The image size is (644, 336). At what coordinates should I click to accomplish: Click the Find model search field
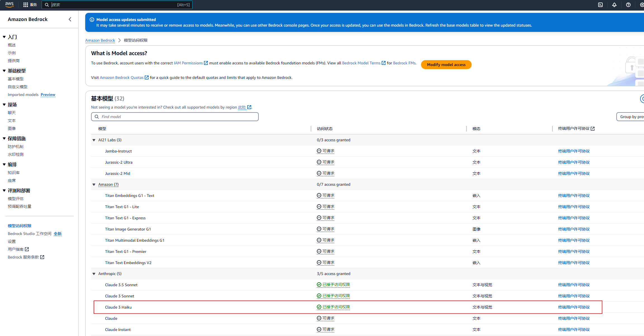pos(175,117)
